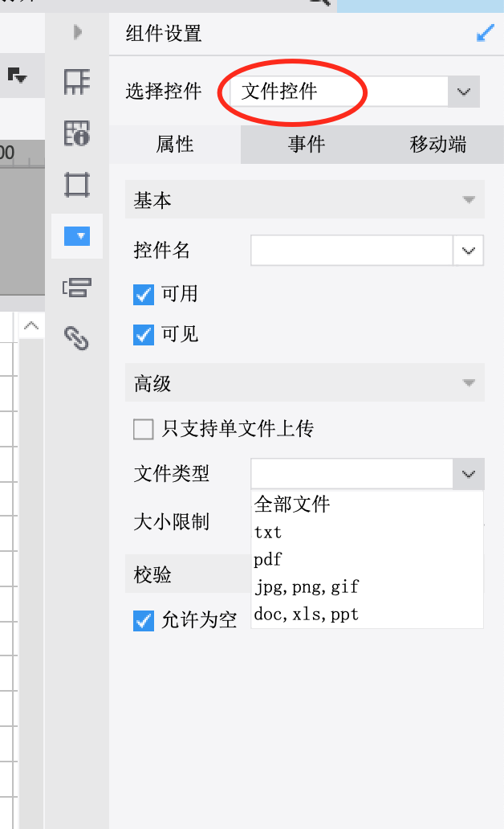Click the blue collapse arrow in the panel header
This screenshot has height=829, width=504.
[485, 33]
